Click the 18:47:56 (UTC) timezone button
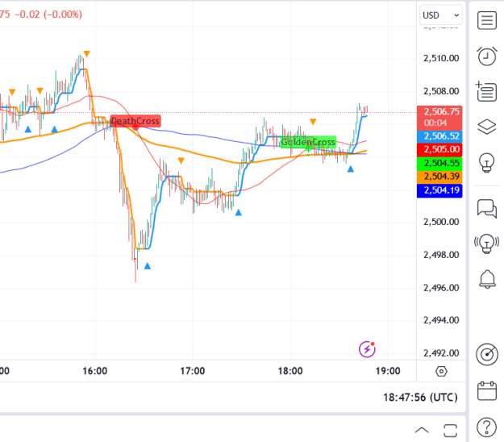 pos(420,398)
